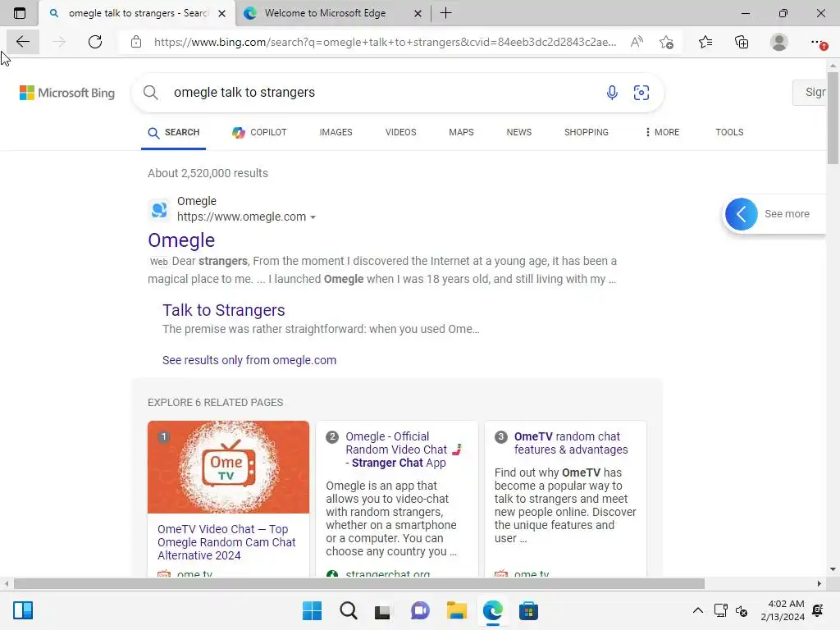The image size is (840, 630).
Task: Open the Collections icon
Action: pos(742,42)
